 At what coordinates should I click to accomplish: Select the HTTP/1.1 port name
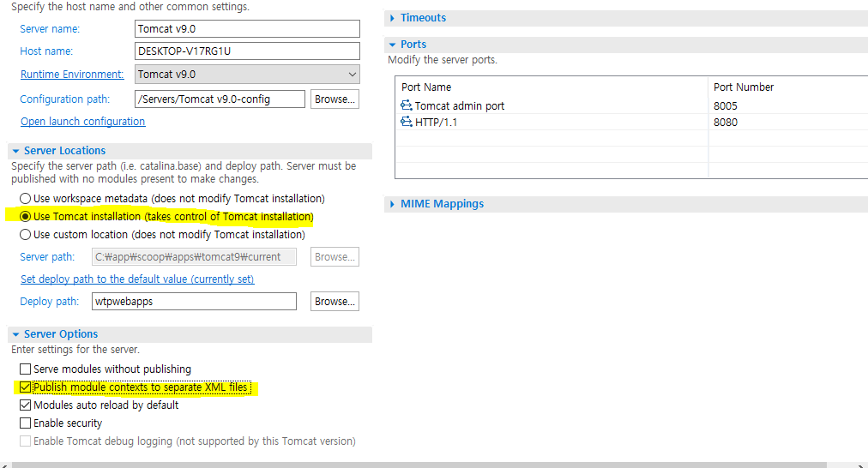pyautogui.click(x=437, y=123)
